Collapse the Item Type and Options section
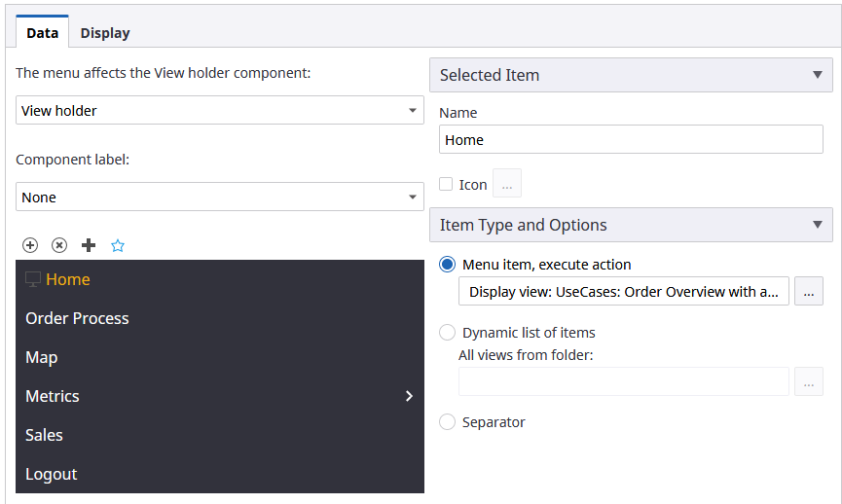Screen dimensions: 842x504 [816, 225]
